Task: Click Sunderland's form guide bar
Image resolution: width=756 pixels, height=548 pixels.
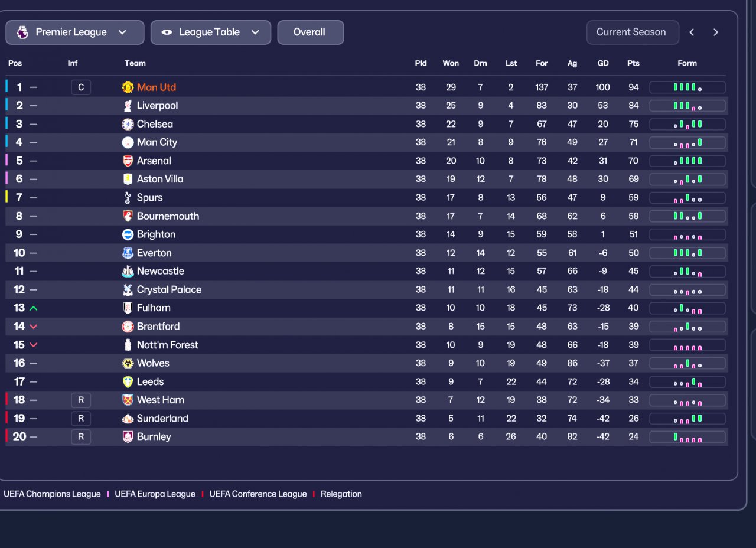Action: pyautogui.click(x=687, y=419)
